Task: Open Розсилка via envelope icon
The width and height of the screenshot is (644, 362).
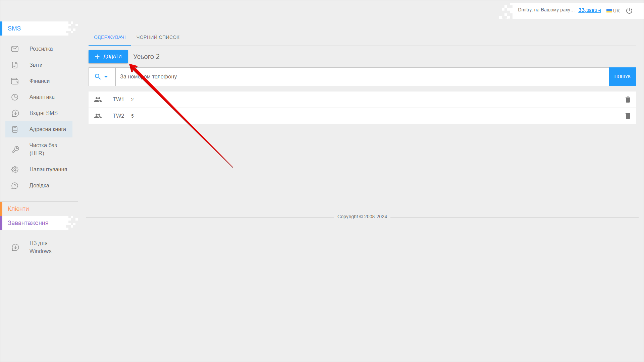Action: click(15, 49)
